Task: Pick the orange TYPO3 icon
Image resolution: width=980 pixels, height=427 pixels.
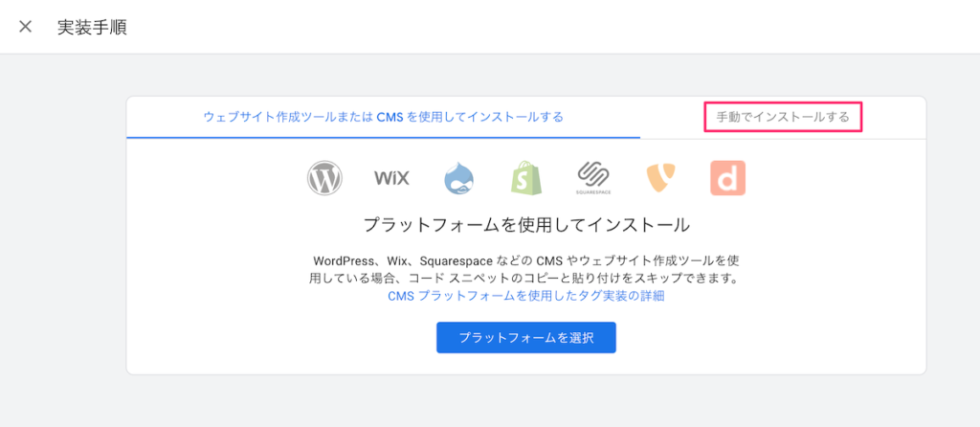Action: pos(661,178)
